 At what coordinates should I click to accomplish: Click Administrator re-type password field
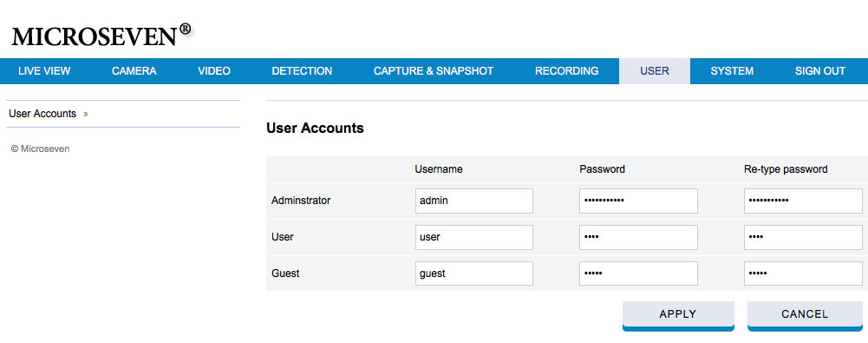(803, 201)
